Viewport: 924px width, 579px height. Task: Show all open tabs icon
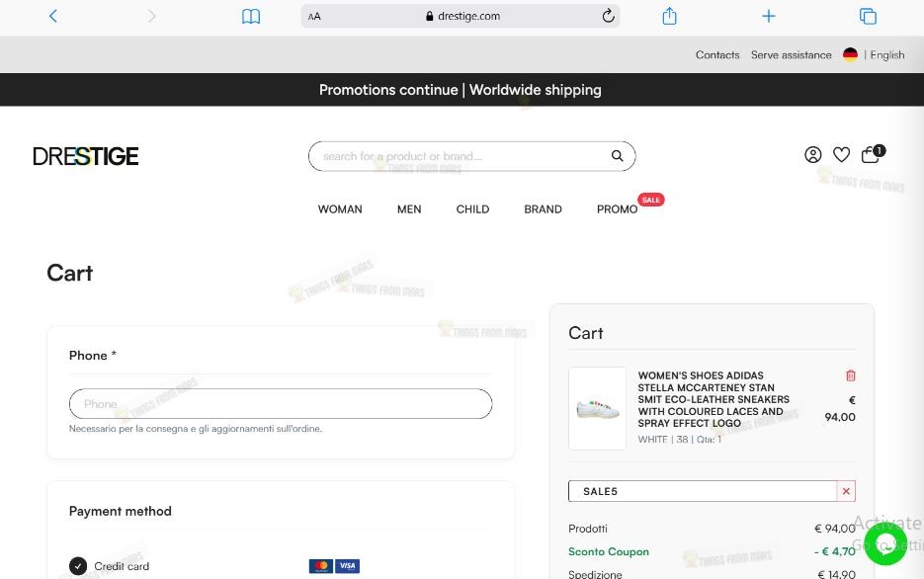[x=868, y=16]
